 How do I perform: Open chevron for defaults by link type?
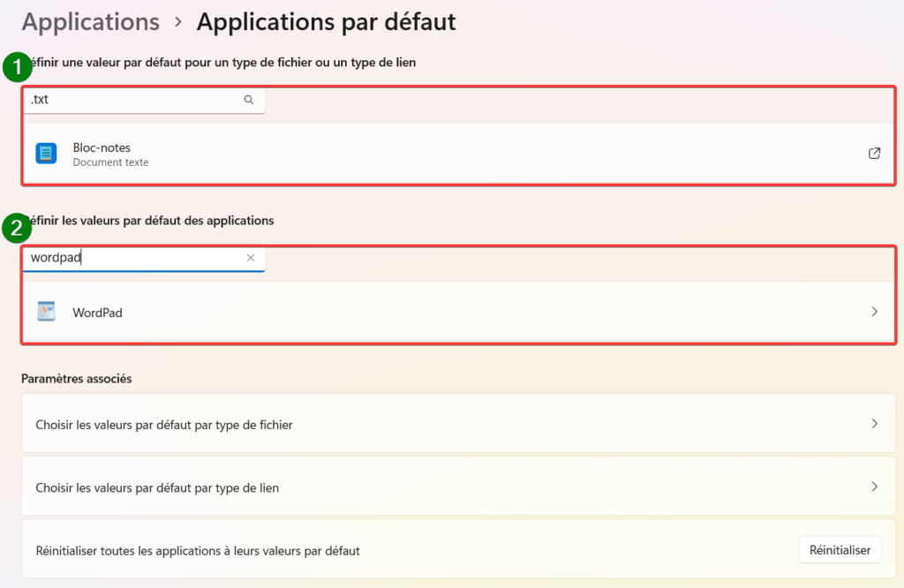[875, 486]
